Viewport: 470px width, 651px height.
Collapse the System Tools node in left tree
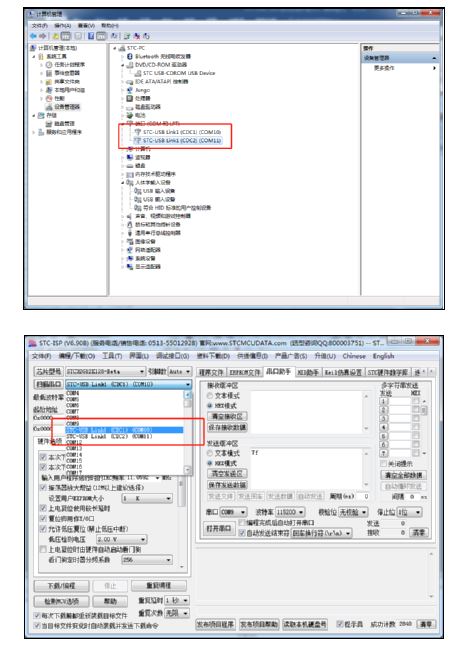34,56
